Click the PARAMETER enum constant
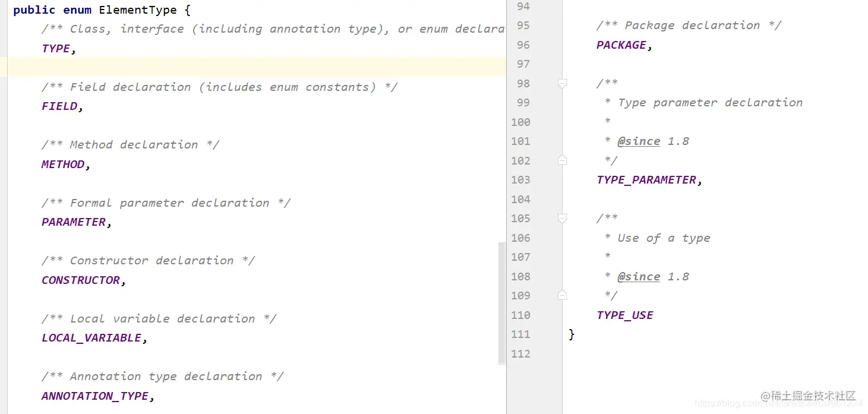The image size is (868, 414). pyautogui.click(x=74, y=222)
